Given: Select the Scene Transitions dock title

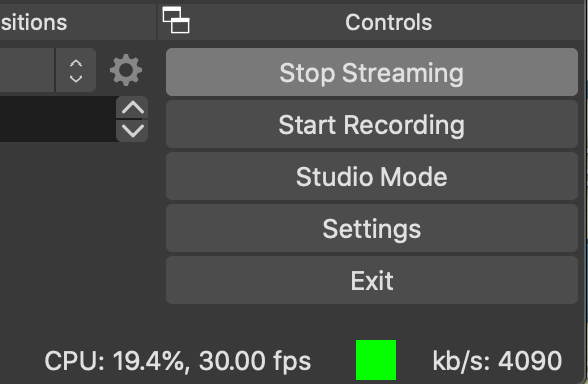Looking at the screenshot, I should tap(34, 22).
